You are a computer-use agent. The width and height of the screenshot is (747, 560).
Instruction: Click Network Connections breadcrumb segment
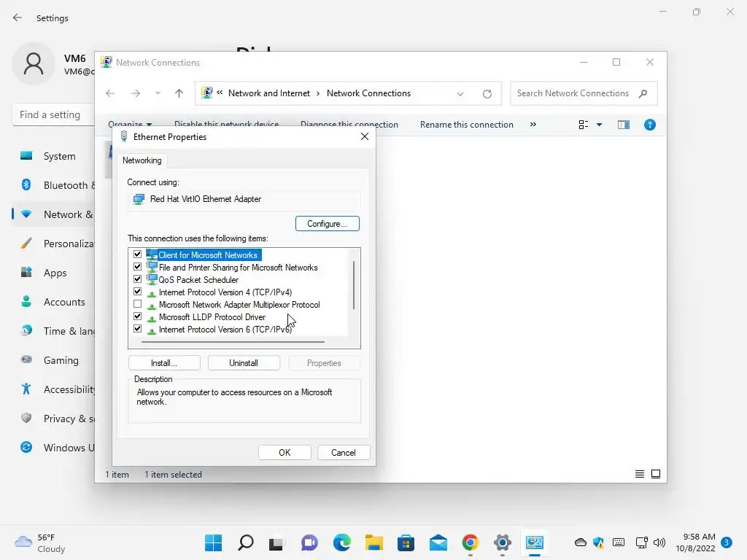(x=368, y=93)
